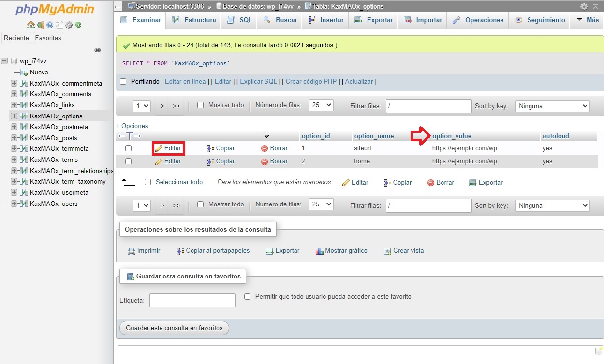The image size is (604, 364).
Task: Click the pencil Editar icon in siteurl row
Action: tap(159, 148)
